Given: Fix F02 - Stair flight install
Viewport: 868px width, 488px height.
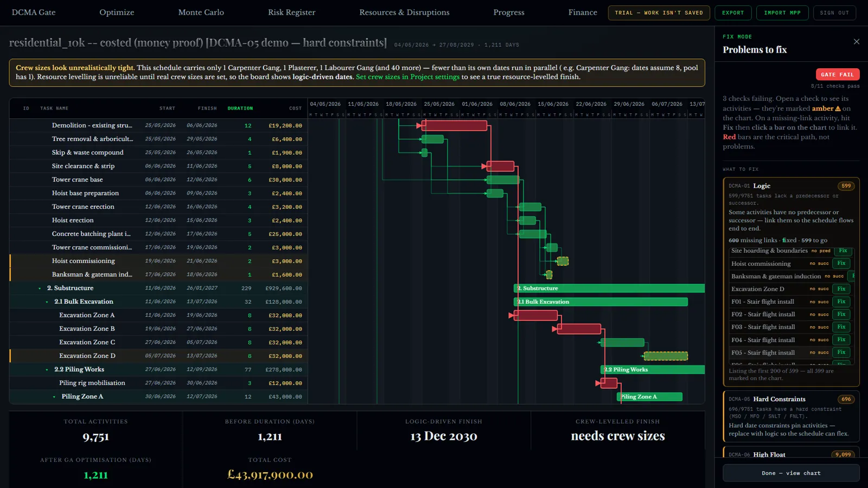Looking at the screenshot, I should coord(841,314).
